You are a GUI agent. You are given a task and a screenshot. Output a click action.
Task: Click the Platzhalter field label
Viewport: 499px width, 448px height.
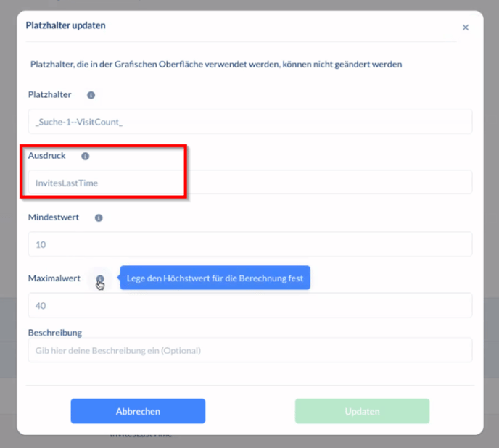(50, 95)
